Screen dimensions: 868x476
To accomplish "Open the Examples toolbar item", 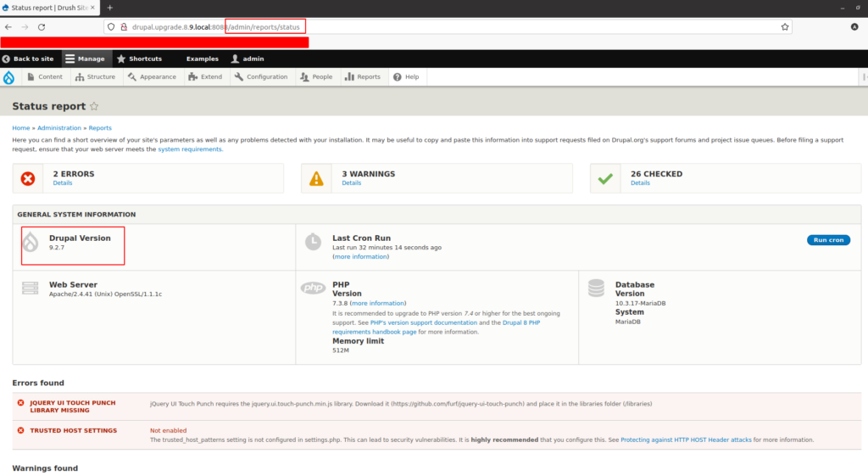I will [202, 59].
